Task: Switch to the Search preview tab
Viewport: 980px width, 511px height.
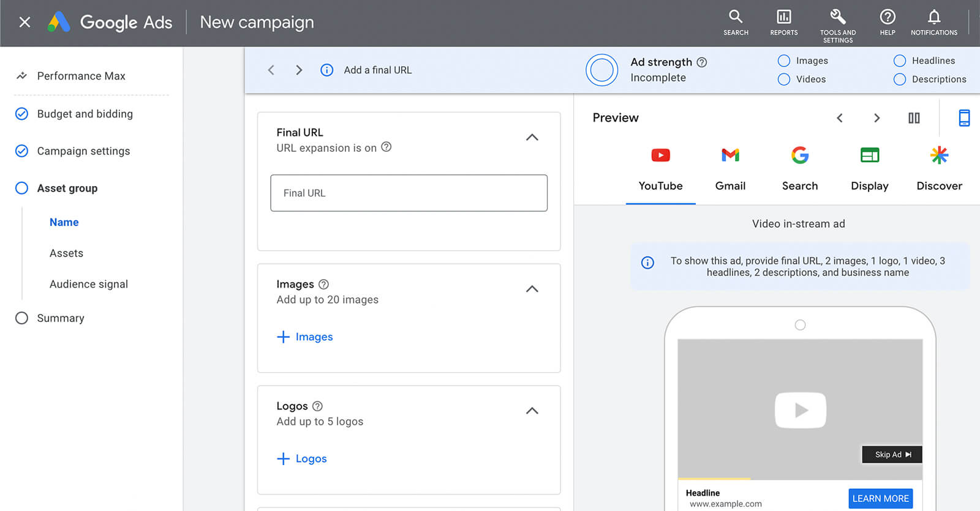Action: click(800, 170)
